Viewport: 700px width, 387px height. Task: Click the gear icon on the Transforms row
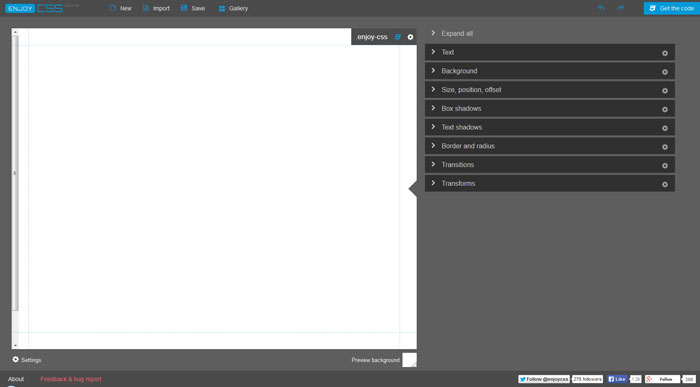click(x=665, y=184)
